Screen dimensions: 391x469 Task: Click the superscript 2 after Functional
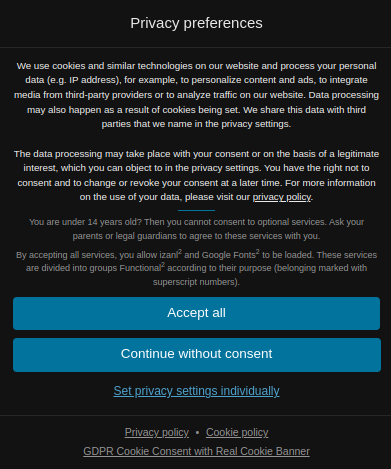[x=163, y=265]
